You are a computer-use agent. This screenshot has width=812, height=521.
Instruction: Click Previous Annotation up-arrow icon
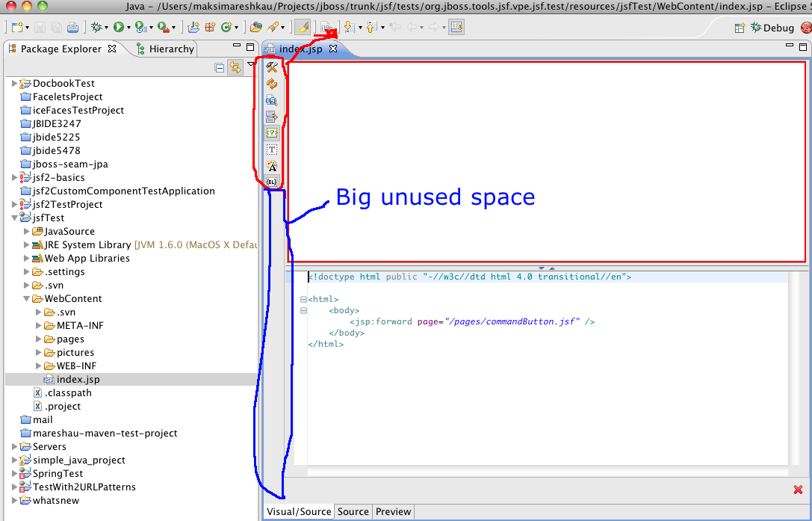[371, 27]
